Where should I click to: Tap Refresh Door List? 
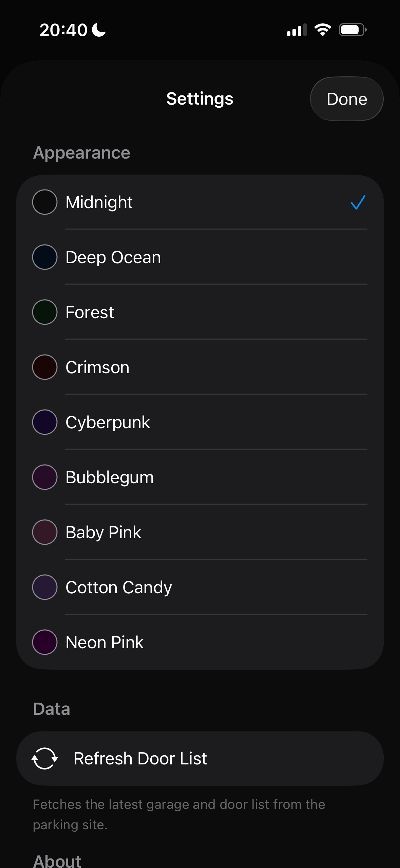pos(200,758)
